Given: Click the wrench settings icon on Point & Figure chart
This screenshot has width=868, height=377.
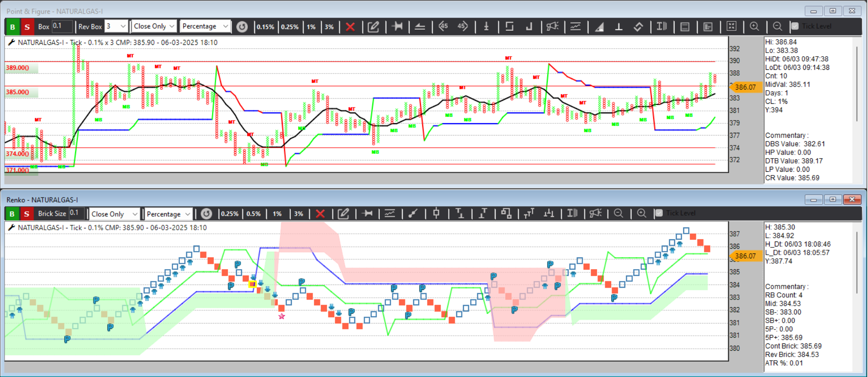Looking at the screenshot, I should coord(11,42).
